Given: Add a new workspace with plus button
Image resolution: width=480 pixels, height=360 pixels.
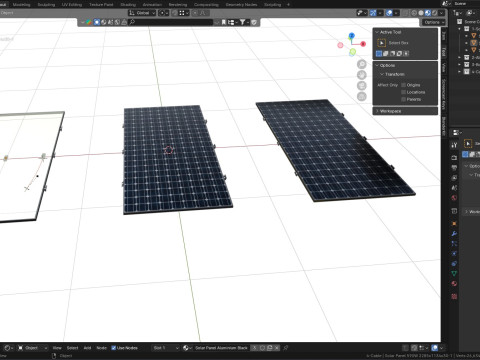Looking at the screenshot, I should point(288,5).
